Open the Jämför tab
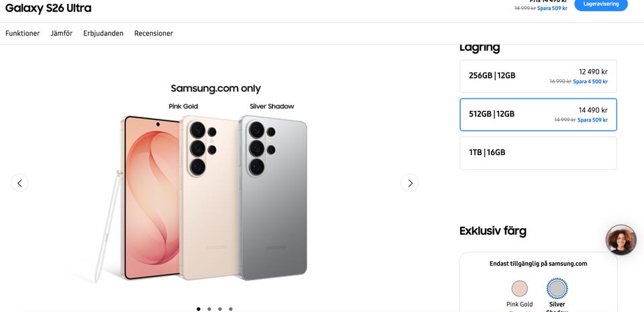Viewport: 644px width, 312px height. 62,34
